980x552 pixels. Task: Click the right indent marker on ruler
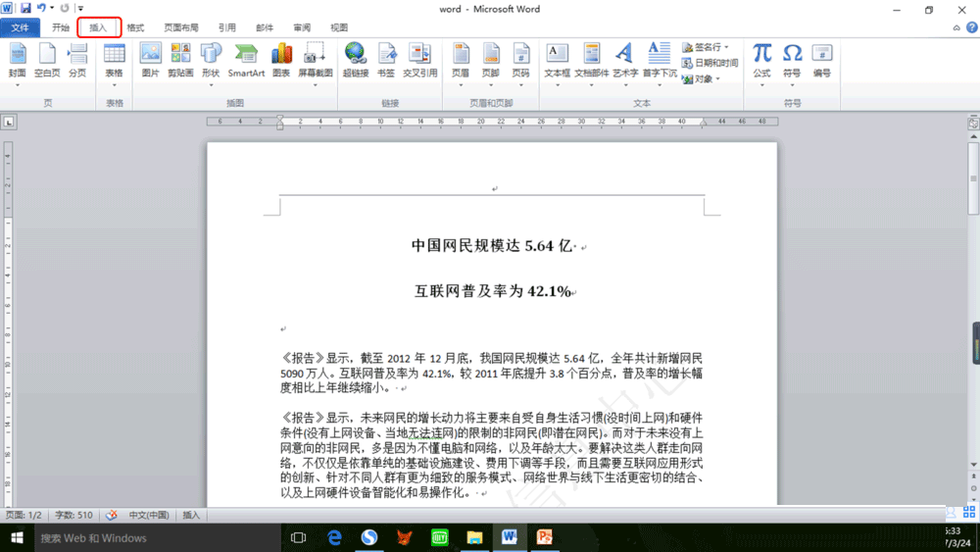click(704, 124)
